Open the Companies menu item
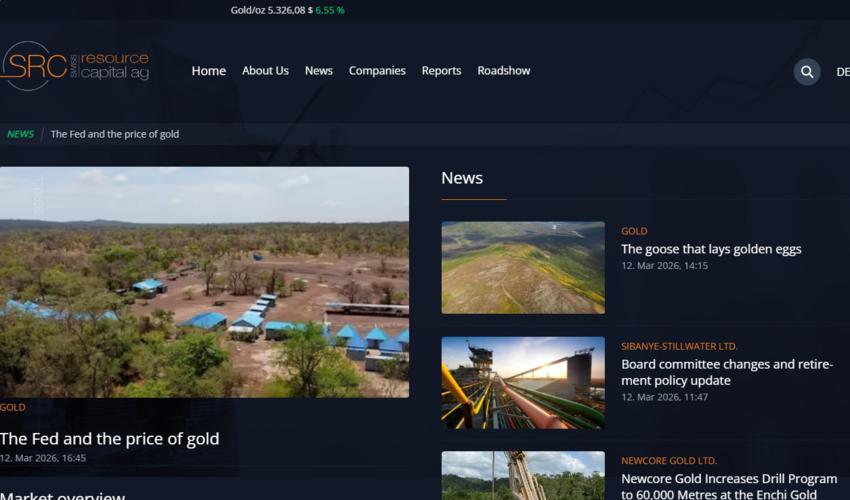 377,71
